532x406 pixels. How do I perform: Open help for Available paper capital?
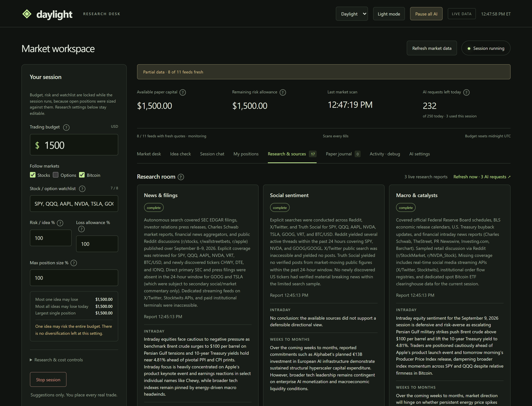coord(183,92)
